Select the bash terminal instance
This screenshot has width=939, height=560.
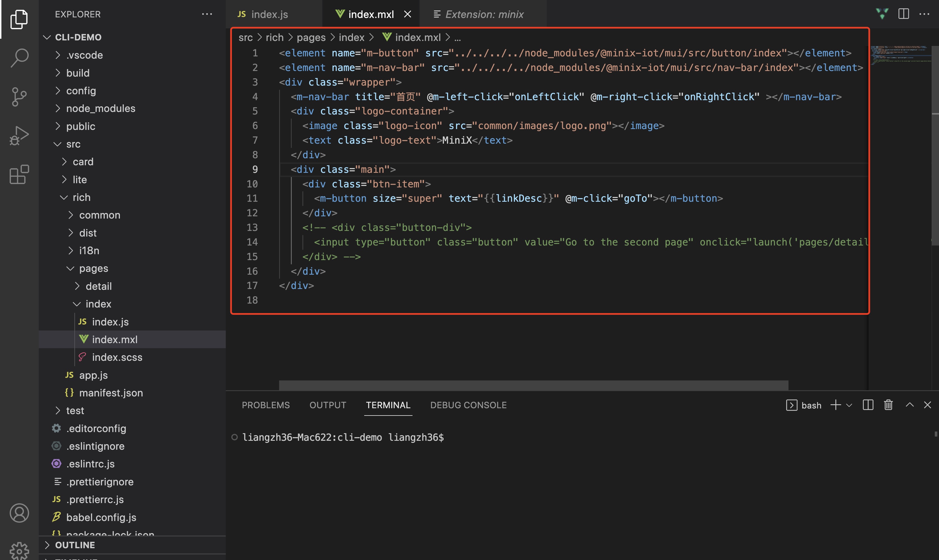[803, 405]
